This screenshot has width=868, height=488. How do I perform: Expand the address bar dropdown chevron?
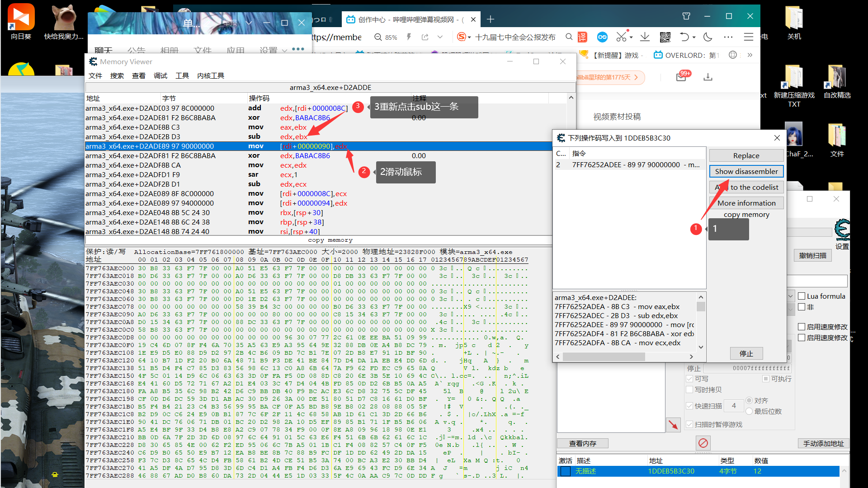click(440, 37)
